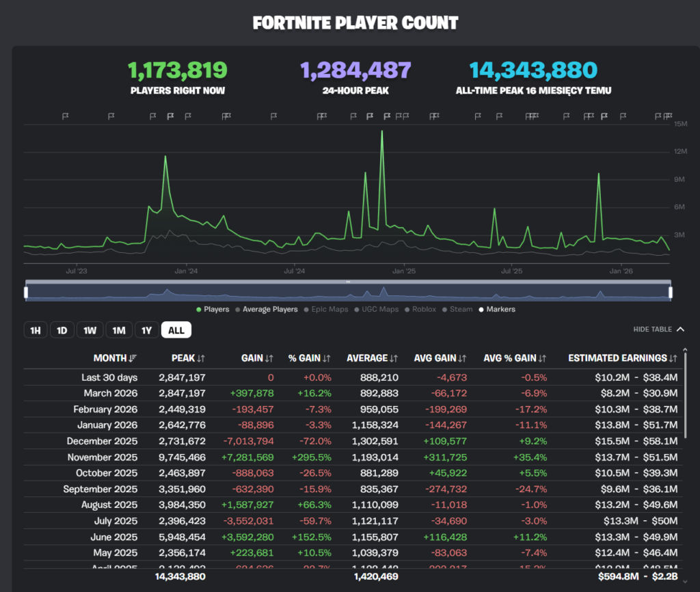
Task: Click the Estimated Earnings sort icon
Action: coord(673,358)
